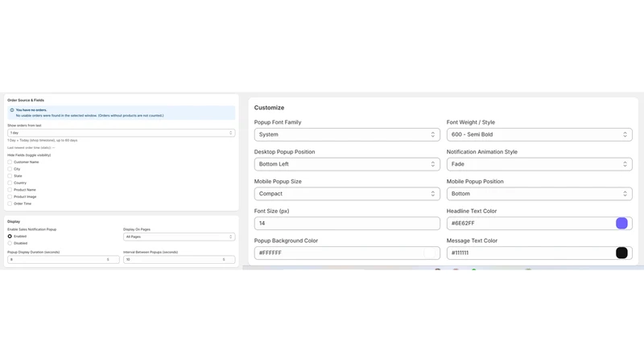Viewport: 644px width, 362px height.
Task: Click the 'You have no orders.' notice text
Action: (x=31, y=110)
